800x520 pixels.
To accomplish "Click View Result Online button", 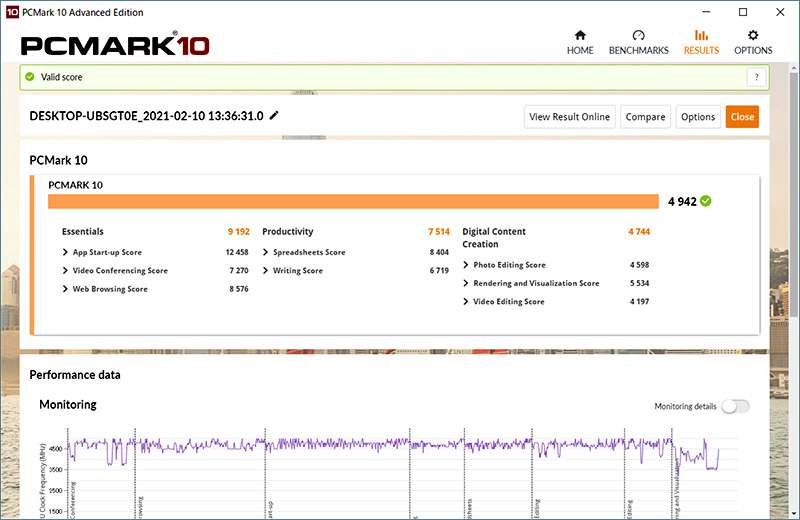I will (x=569, y=117).
